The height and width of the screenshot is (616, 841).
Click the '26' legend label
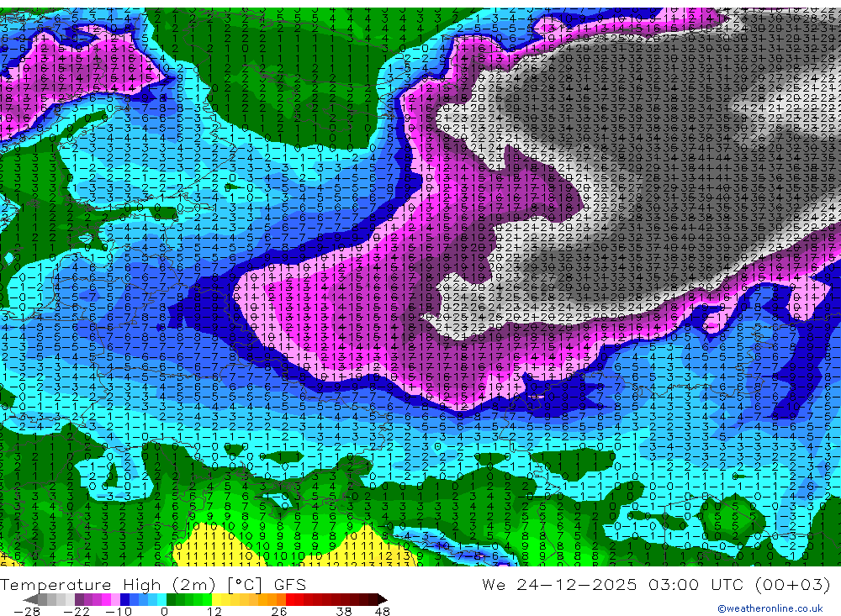(x=279, y=612)
